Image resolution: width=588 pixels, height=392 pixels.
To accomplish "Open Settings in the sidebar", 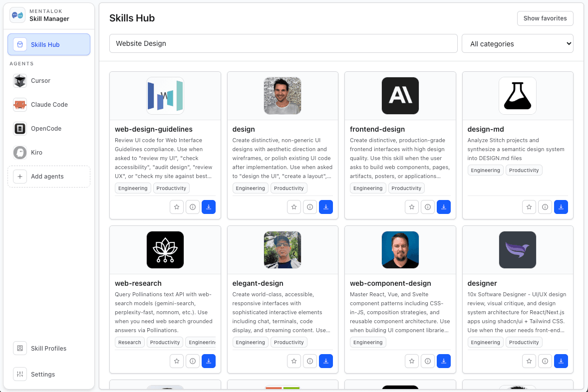I will (49, 375).
